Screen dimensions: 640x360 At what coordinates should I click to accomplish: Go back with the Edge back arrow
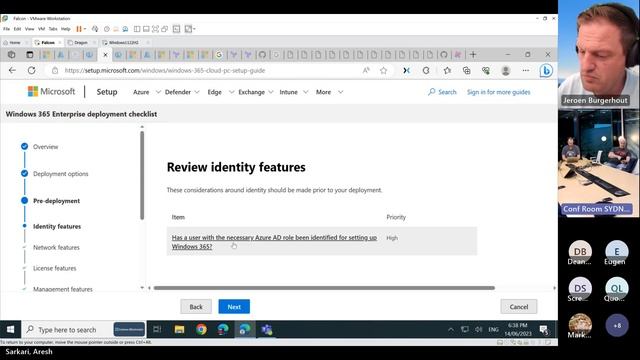pos(12,70)
